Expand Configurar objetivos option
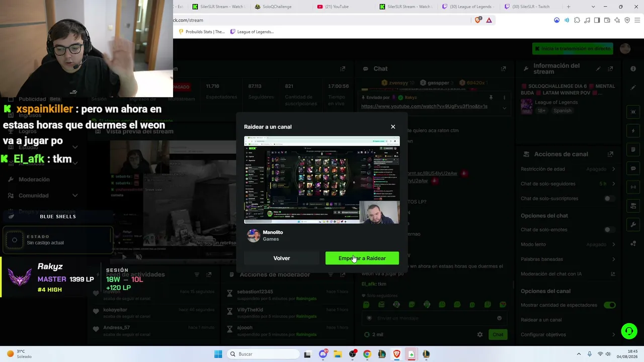Screen dimensions: 644x362 pyautogui.click(x=568, y=335)
